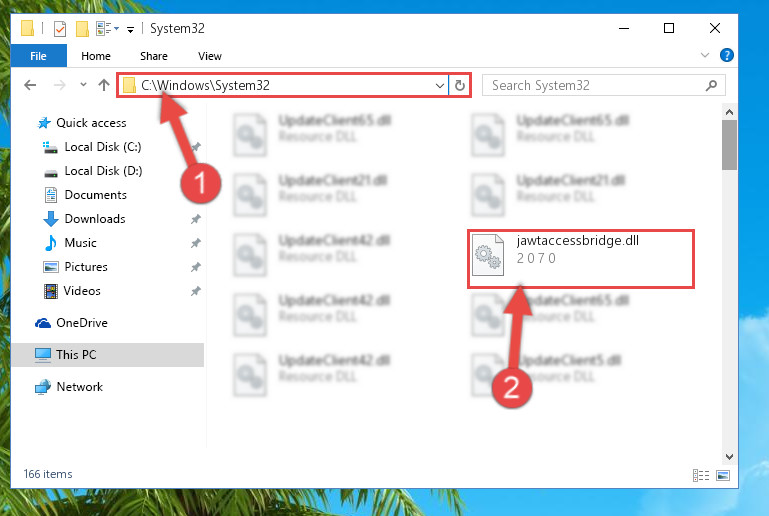This screenshot has height=516, width=769.
Task: Click the New folder icon in title bar
Action: click(x=82, y=29)
